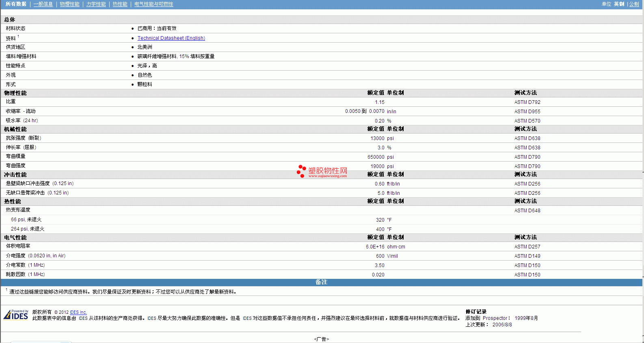Click the 备注 section header bar
Screen dimensions: 644x343
pyautogui.click(x=321, y=282)
